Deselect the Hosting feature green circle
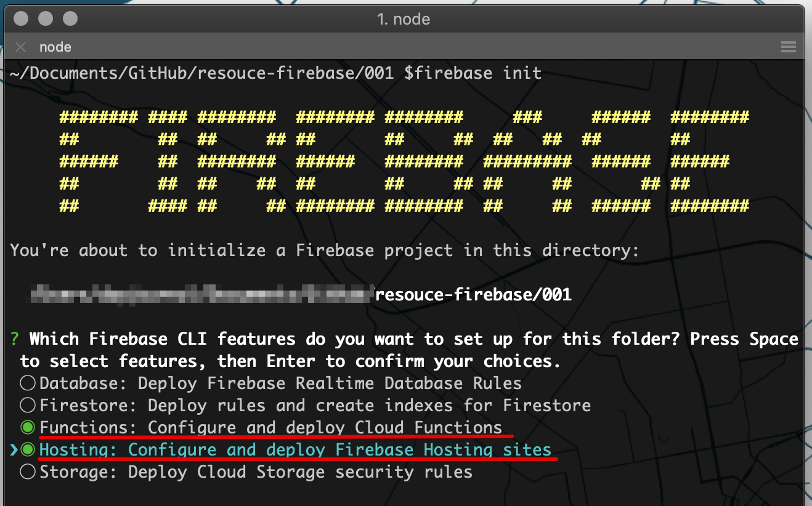This screenshot has height=506, width=812. click(28, 450)
